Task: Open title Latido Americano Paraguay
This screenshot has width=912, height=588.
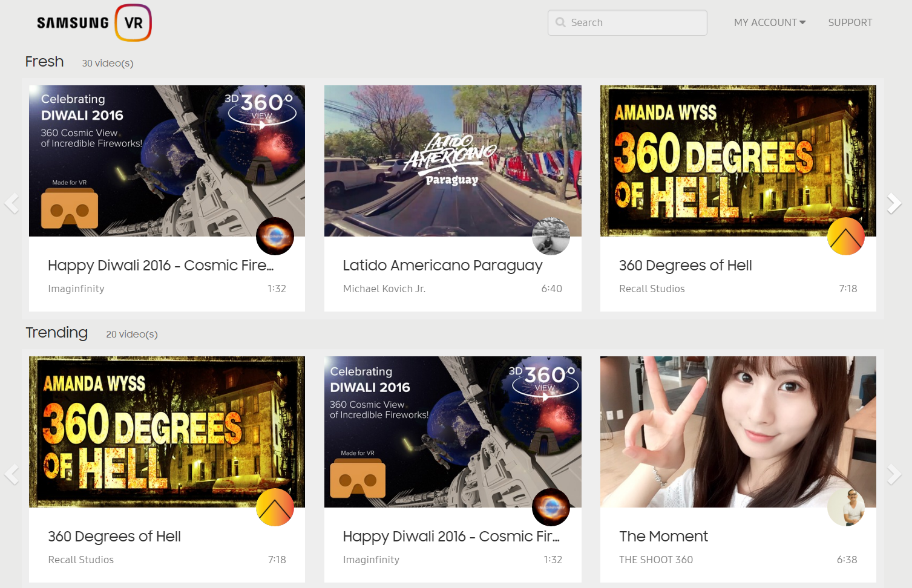Action: 442,266
